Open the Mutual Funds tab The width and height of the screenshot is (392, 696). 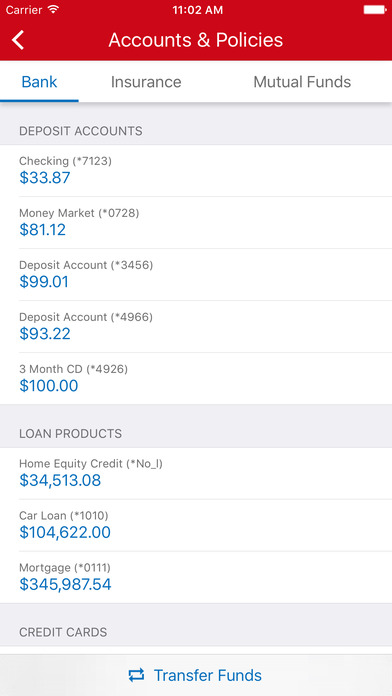point(302,82)
